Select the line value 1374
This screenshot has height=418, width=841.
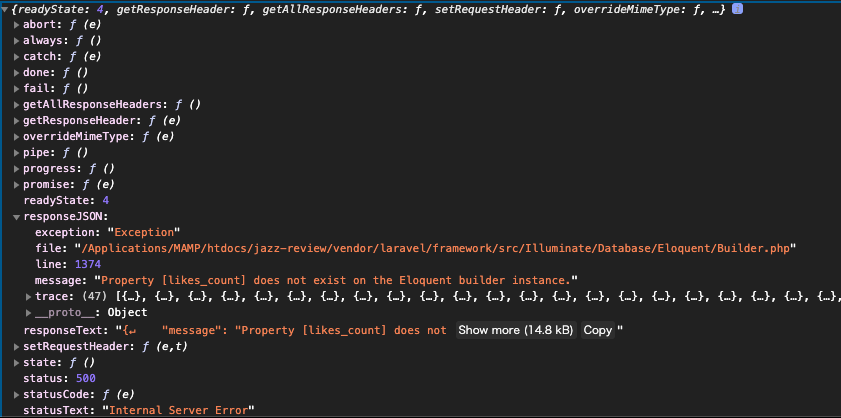pyautogui.click(x=88, y=264)
